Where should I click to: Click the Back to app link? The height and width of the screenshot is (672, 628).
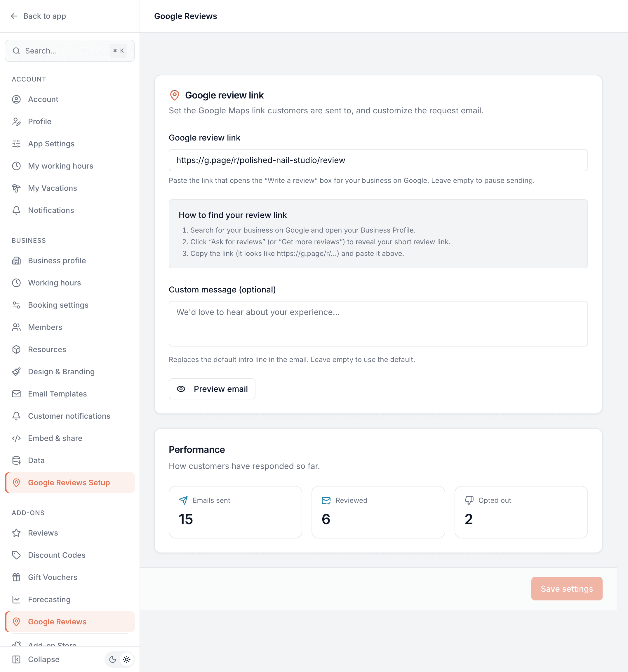click(x=38, y=16)
